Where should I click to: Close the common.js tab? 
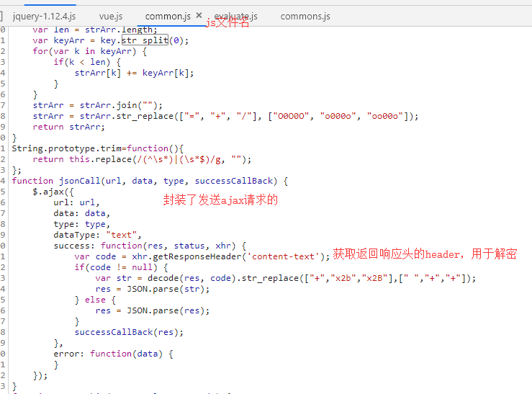tap(199, 15)
